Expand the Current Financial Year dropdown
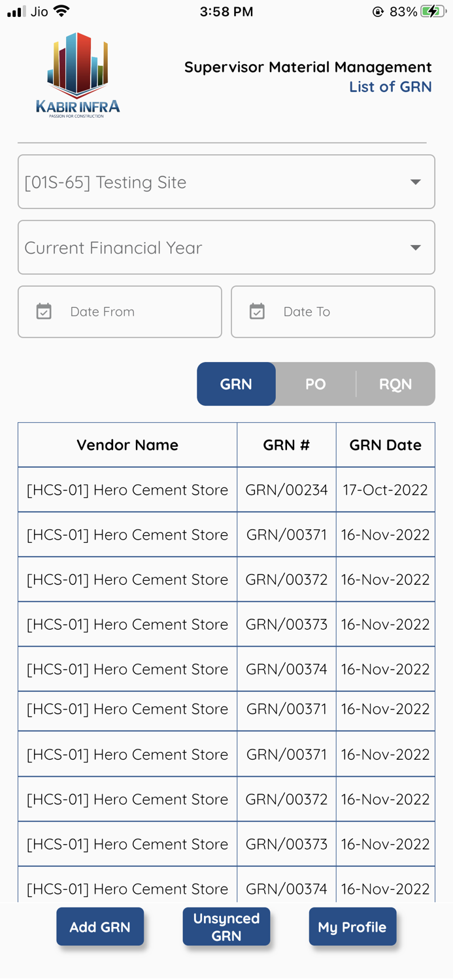The height and width of the screenshot is (980, 453). coord(226,247)
